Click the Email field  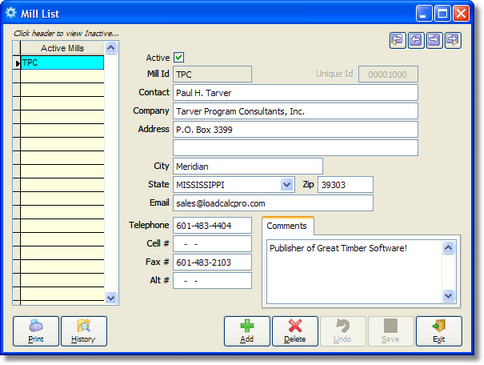pyautogui.click(x=273, y=203)
